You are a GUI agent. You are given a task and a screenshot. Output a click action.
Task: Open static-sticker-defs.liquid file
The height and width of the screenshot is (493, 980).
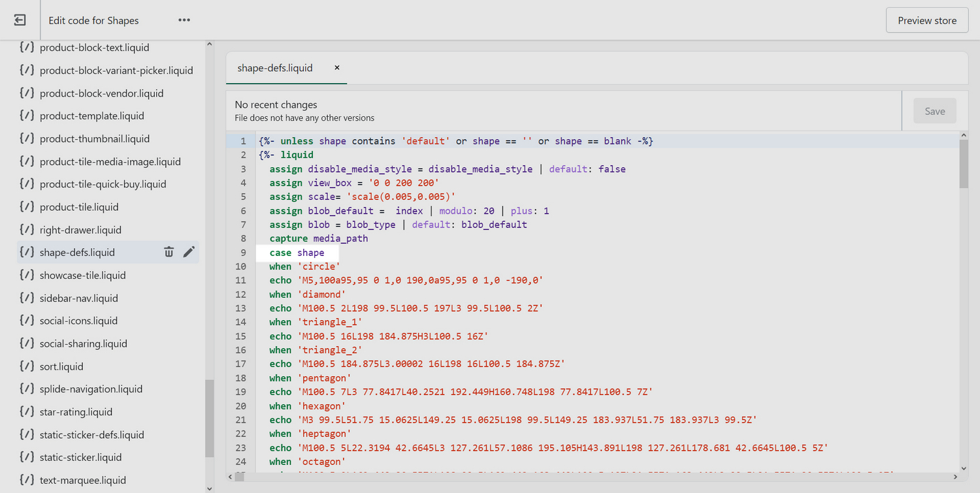(91, 434)
